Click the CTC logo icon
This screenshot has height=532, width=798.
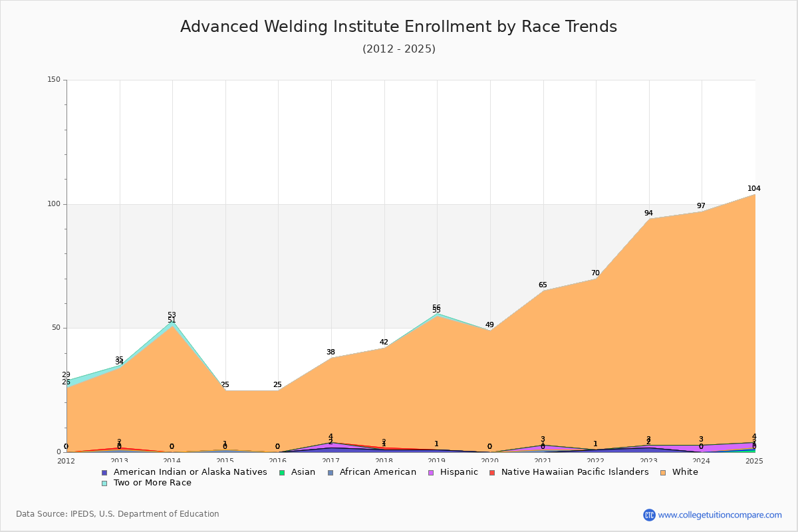point(649,515)
